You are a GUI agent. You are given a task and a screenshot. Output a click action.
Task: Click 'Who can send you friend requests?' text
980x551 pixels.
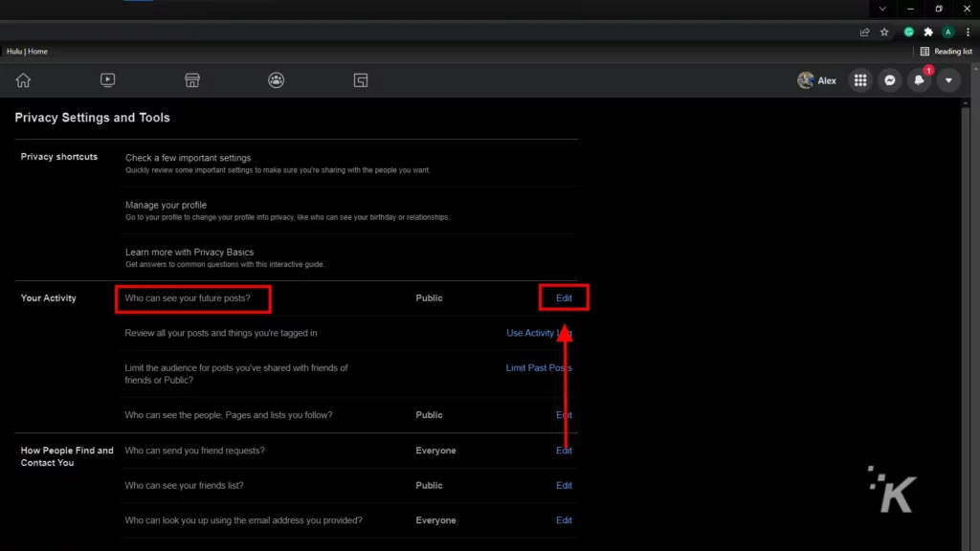click(194, 451)
